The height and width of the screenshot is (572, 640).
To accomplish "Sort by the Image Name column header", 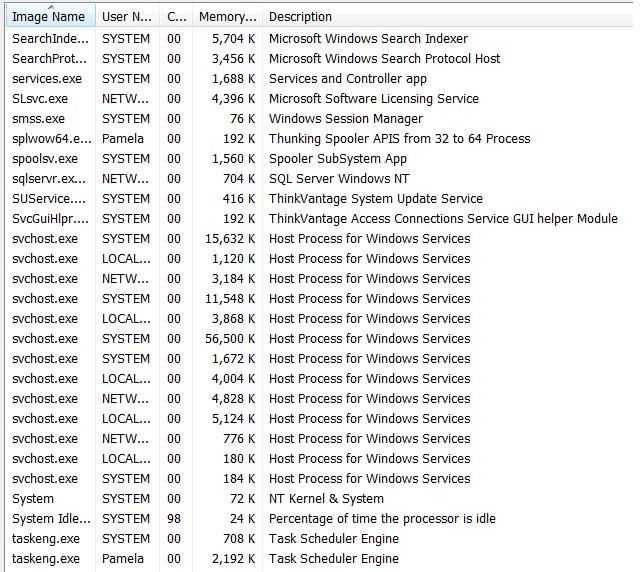I will point(48,17).
